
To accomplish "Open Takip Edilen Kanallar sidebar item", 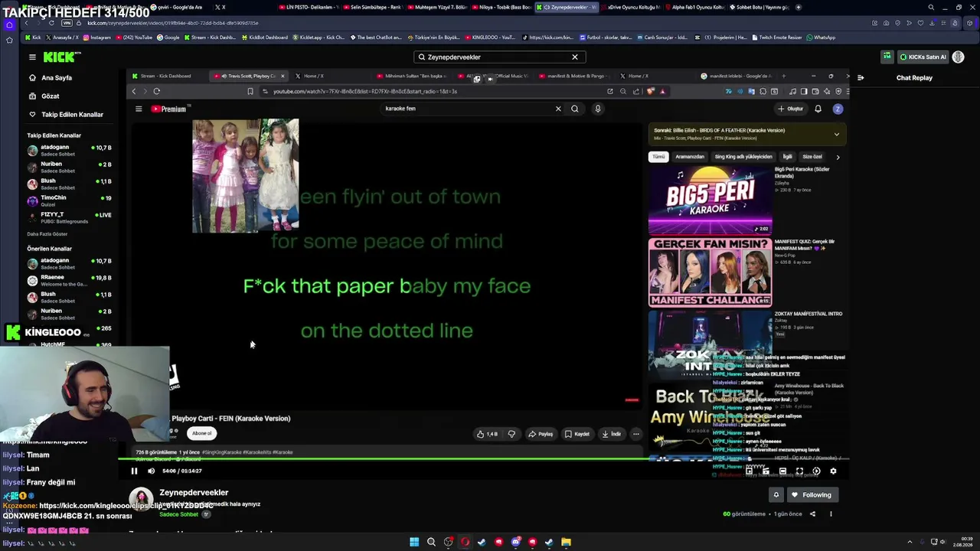I will click(x=72, y=114).
